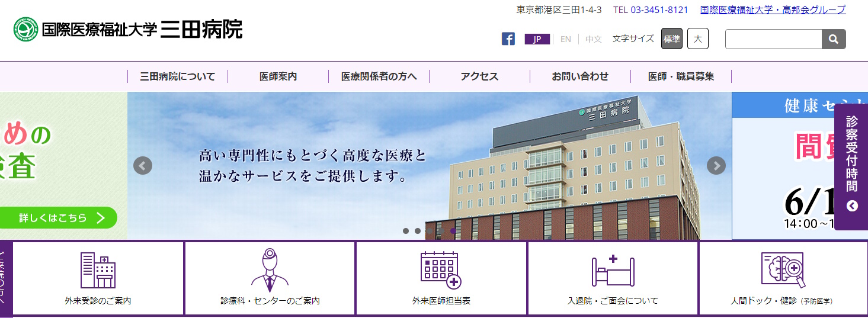Click the brain scan icon for 人間ドック
Viewport: 868px width, 318px height.
pyautogui.click(x=783, y=270)
